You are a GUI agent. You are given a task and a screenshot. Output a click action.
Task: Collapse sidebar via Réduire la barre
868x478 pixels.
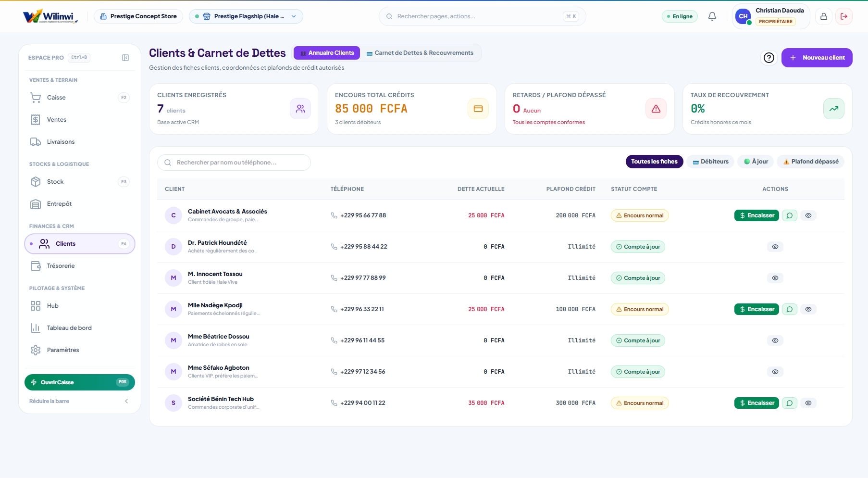(x=80, y=401)
